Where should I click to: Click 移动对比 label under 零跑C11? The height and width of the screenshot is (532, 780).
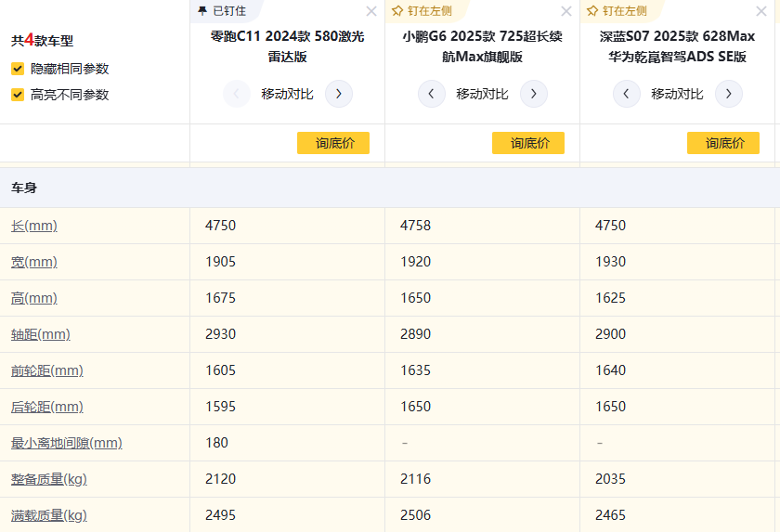287,94
